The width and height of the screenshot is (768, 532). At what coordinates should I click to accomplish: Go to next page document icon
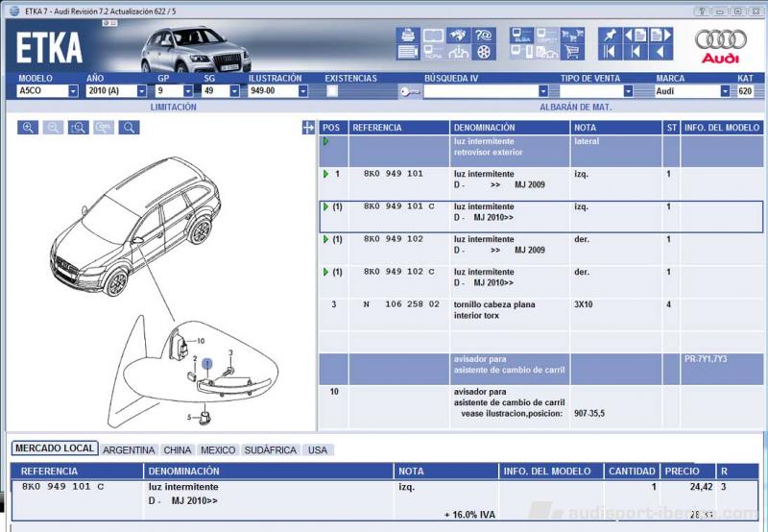coord(660,36)
